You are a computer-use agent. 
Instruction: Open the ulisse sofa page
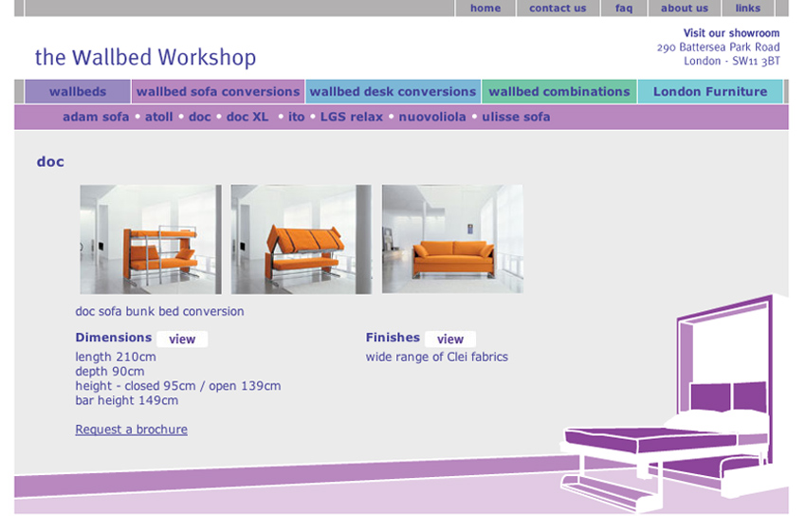click(516, 118)
